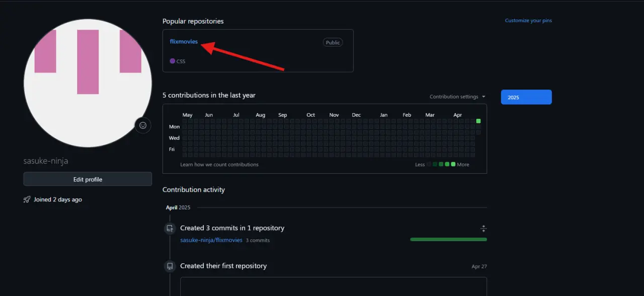Click the 'April 2025' month label
The image size is (644, 296).
pyautogui.click(x=178, y=207)
